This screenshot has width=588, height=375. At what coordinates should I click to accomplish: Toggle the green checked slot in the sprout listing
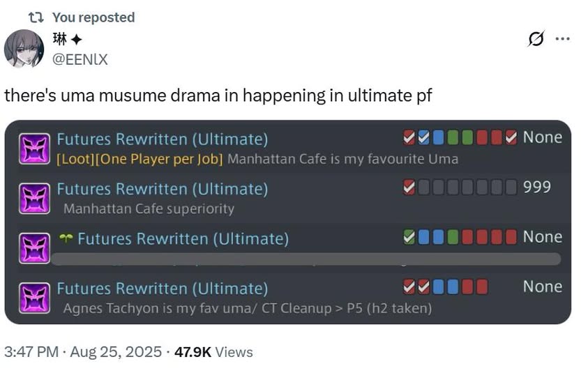click(x=410, y=237)
